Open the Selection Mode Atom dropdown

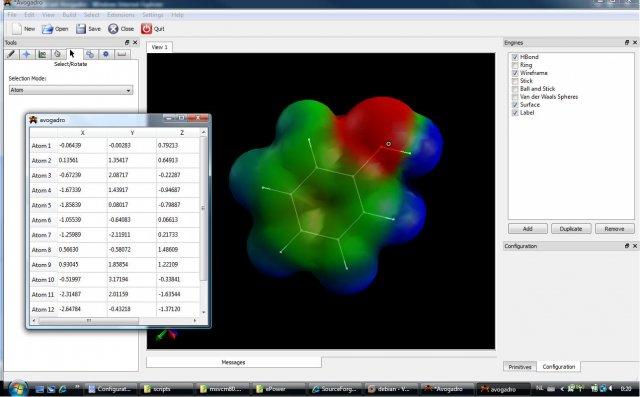click(x=71, y=90)
